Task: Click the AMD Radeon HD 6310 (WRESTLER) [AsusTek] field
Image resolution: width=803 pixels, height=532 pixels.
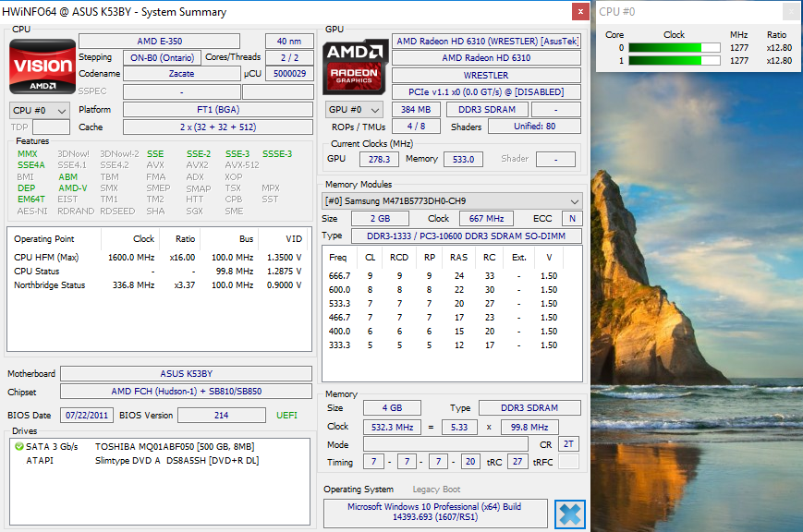Action: click(x=487, y=41)
